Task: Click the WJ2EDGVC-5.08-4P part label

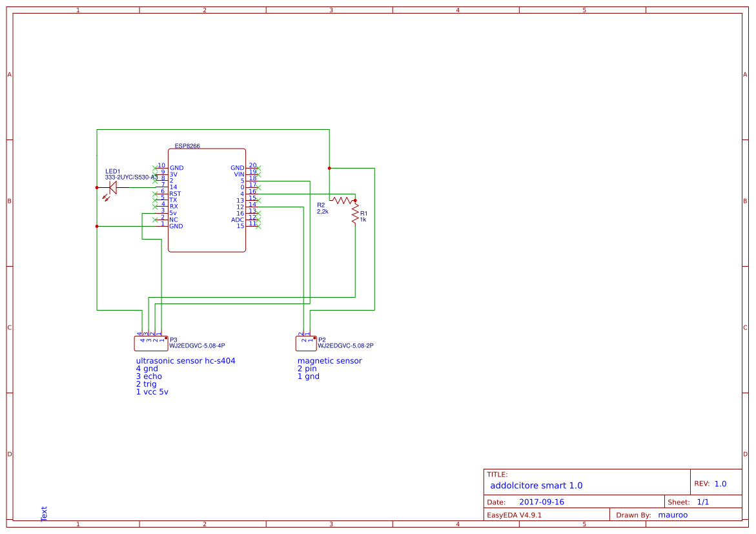Action: coord(196,345)
